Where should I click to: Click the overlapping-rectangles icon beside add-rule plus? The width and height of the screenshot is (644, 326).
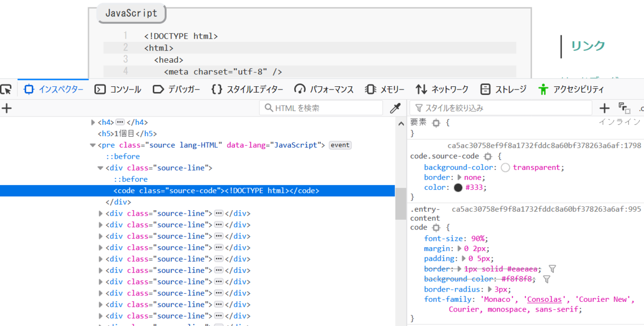click(624, 108)
